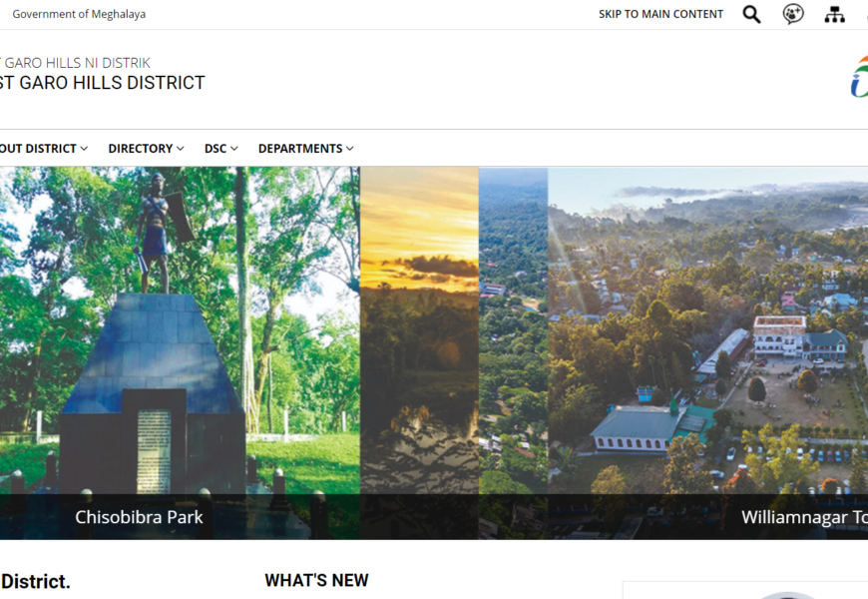Click Skip to Main Content link
Viewport: 868px width, 599px height.
coord(660,14)
